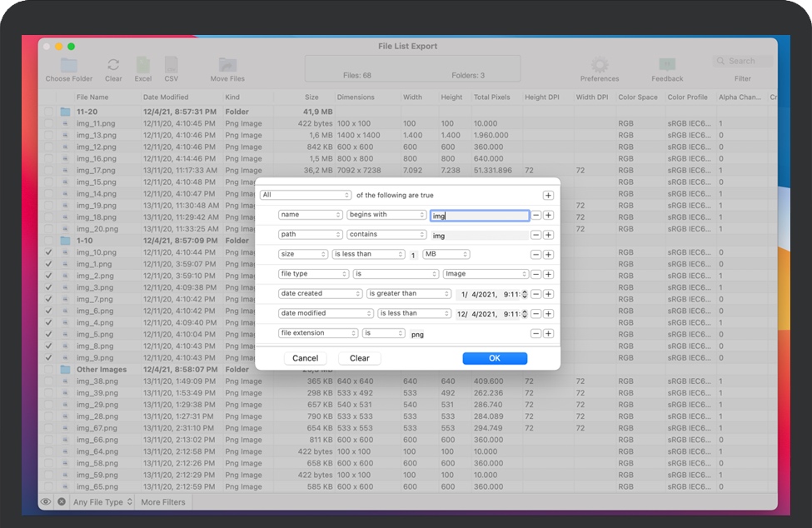Remove the file extension rule with minus

[x=536, y=333]
